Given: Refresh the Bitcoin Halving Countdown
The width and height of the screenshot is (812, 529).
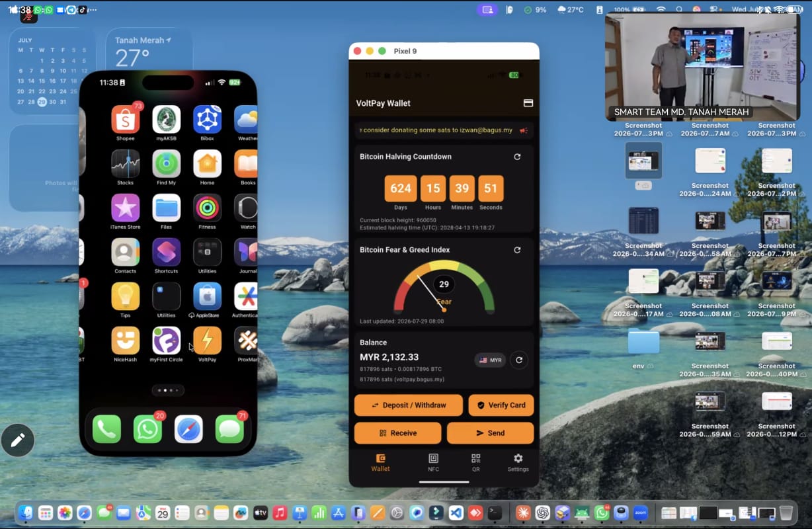Looking at the screenshot, I should tap(517, 157).
